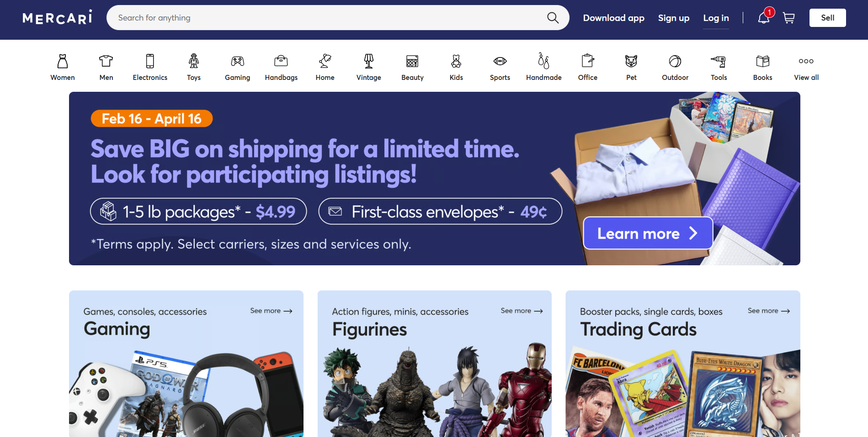This screenshot has height=437, width=868.
Task: Select the Gaming controller category icon
Action: tap(237, 61)
